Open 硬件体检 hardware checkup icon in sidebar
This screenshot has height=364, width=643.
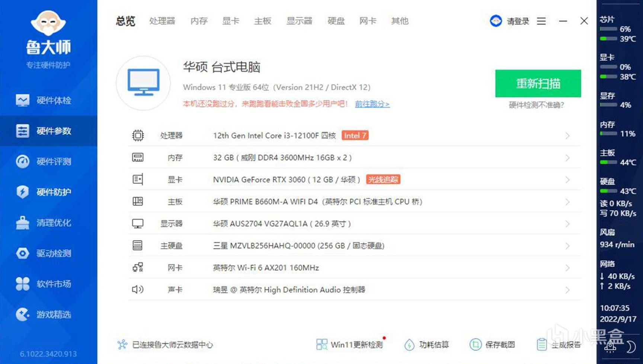(x=22, y=100)
